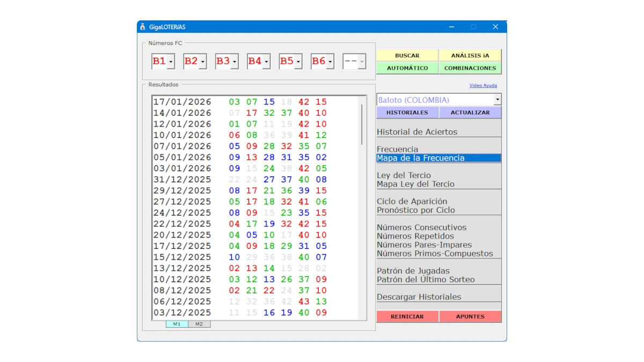Switch to the M2 tab

(x=199, y=324)
